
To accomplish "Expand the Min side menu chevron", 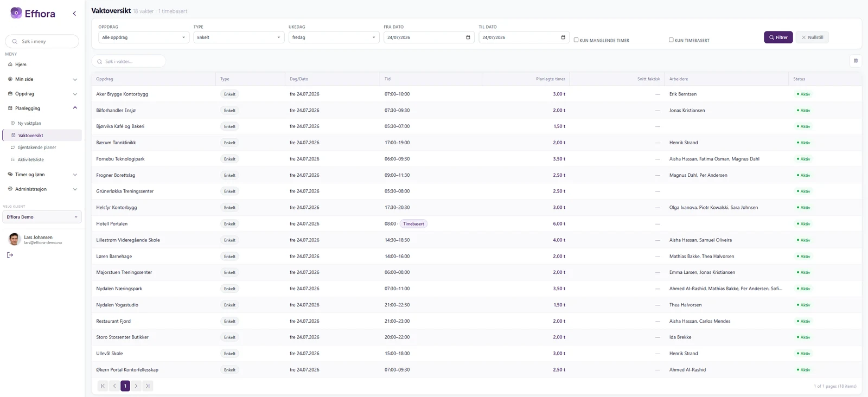I will click(75, 80).
